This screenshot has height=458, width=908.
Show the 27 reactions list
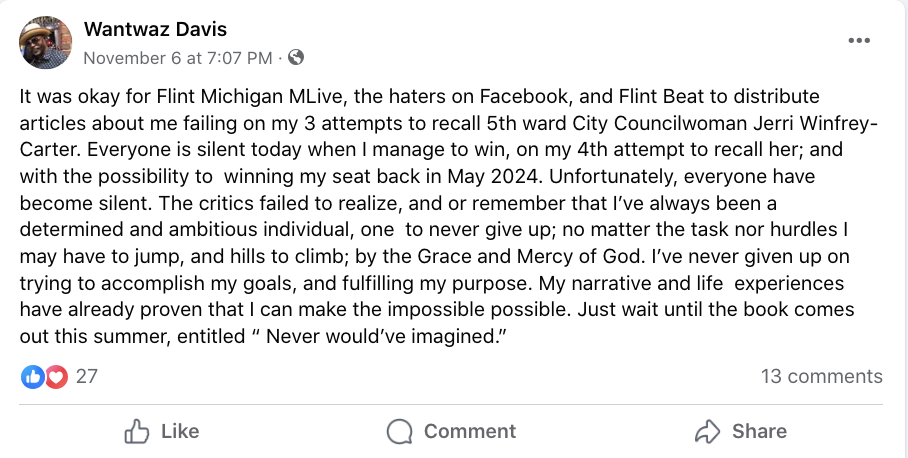pos(87,377)
